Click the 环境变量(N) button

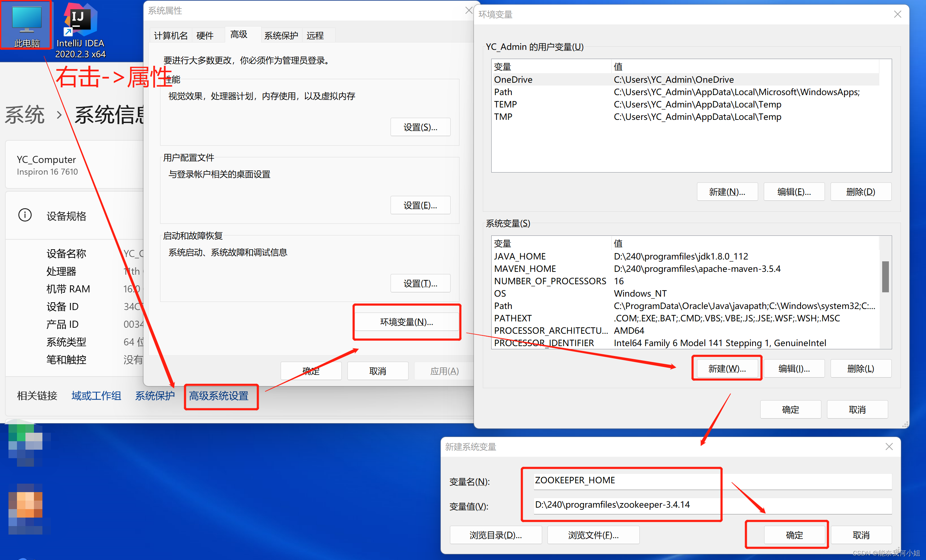[407, 322]
